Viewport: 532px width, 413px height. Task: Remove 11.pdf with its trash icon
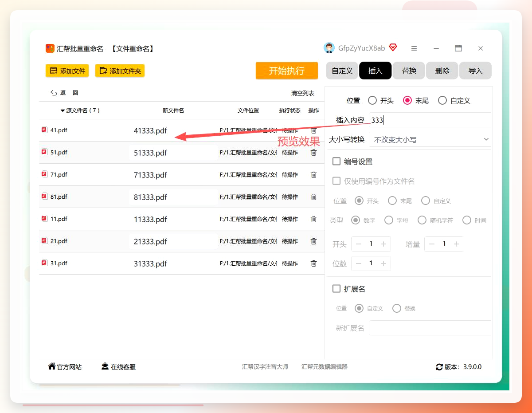tap(314, 219)
